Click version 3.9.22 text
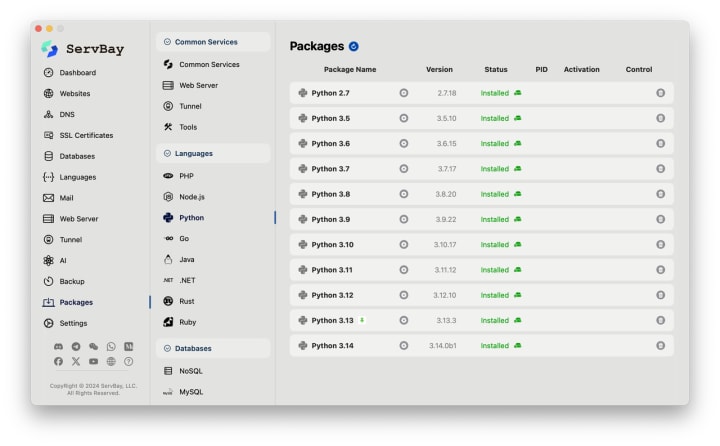This screenshot has height=446, width=720. pos(446,219)
